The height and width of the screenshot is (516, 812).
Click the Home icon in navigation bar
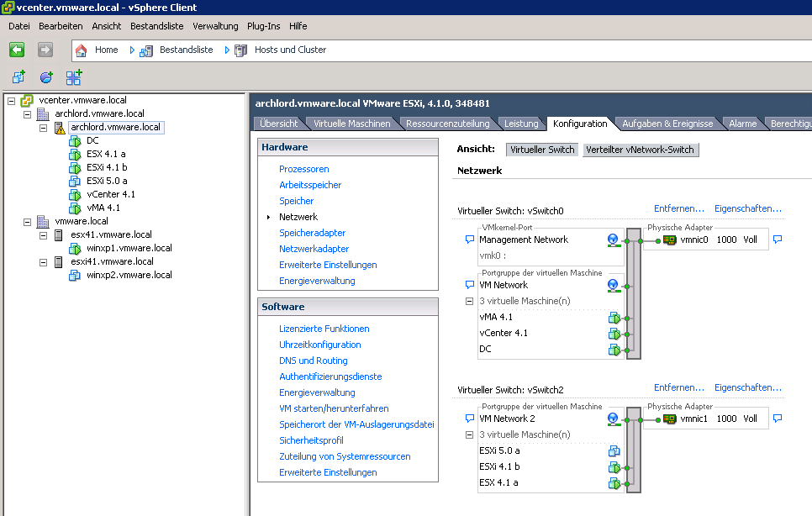[x=82, y=50]
